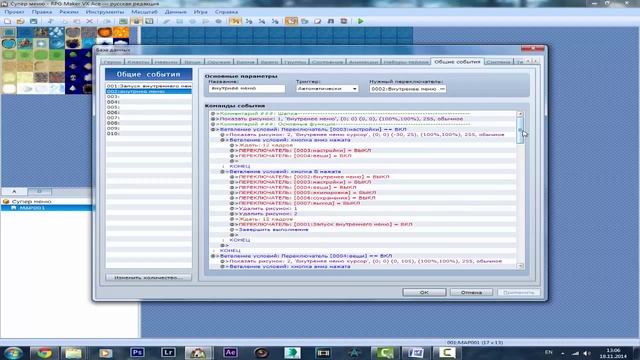Switch to Region editing mode icon
This screenshot has height=360, width=640.
tap(149, 21)
